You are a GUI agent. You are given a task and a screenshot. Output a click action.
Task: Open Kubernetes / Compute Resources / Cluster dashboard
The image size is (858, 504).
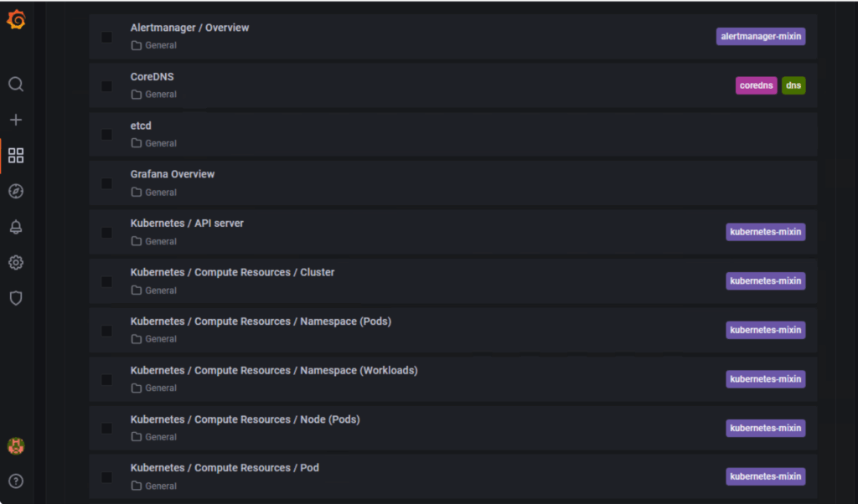(232, 272)
